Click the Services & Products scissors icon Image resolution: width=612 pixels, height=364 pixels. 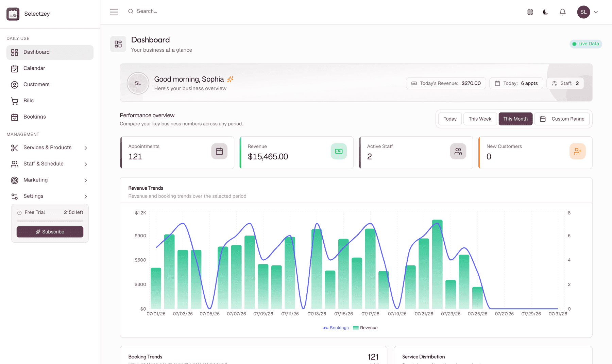[15, 148]
